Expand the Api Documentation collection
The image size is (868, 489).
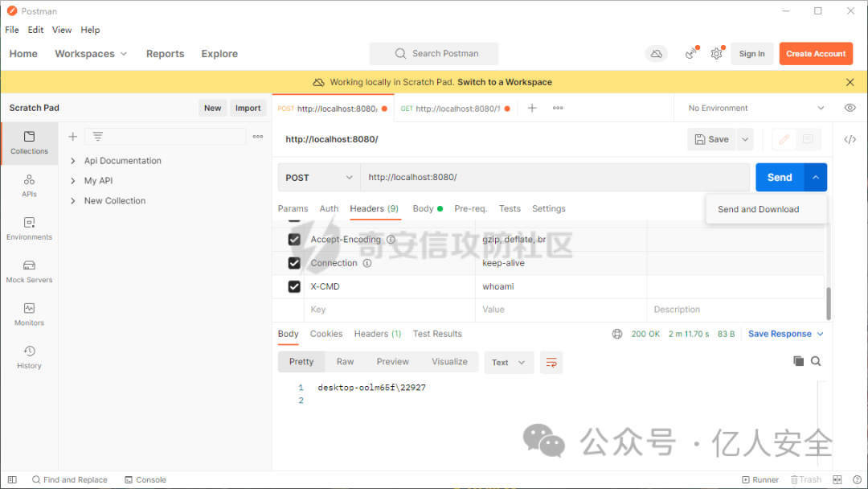click(x=72, y=161)
